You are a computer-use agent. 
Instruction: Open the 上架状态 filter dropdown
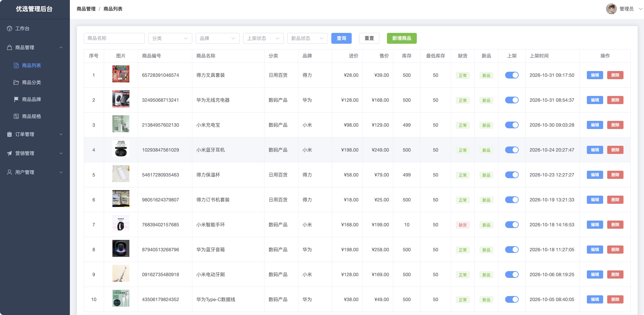pyautogui.click(x=263, y=38)
